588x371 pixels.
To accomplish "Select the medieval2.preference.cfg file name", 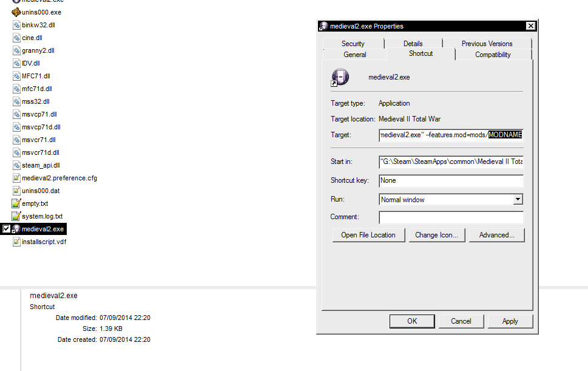I will coord(59,178).
